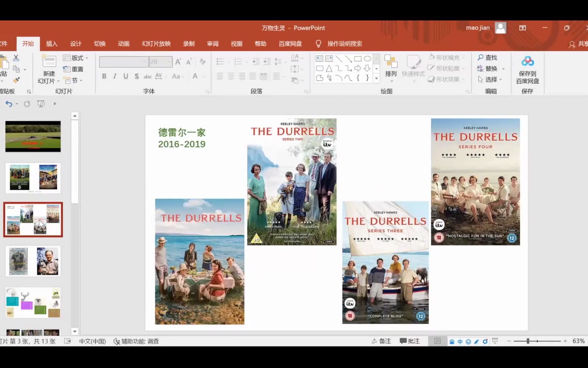Switch to Slide Show view icon in status bar
Image resolution: width=588 pixels, height=368 pixels.
tap(495, 341)
